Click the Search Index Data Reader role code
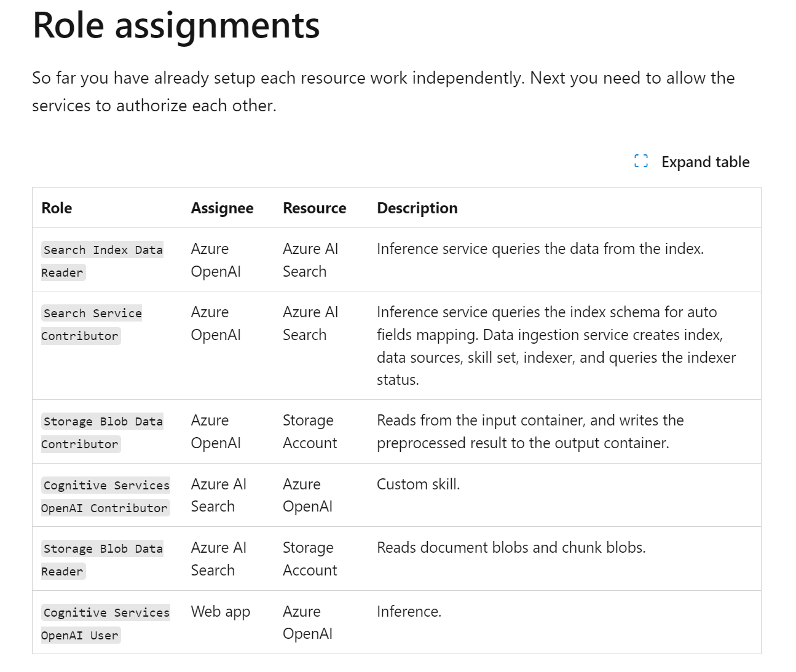Image resolution: width=796 pixels, height=672 pixels. 102,261
